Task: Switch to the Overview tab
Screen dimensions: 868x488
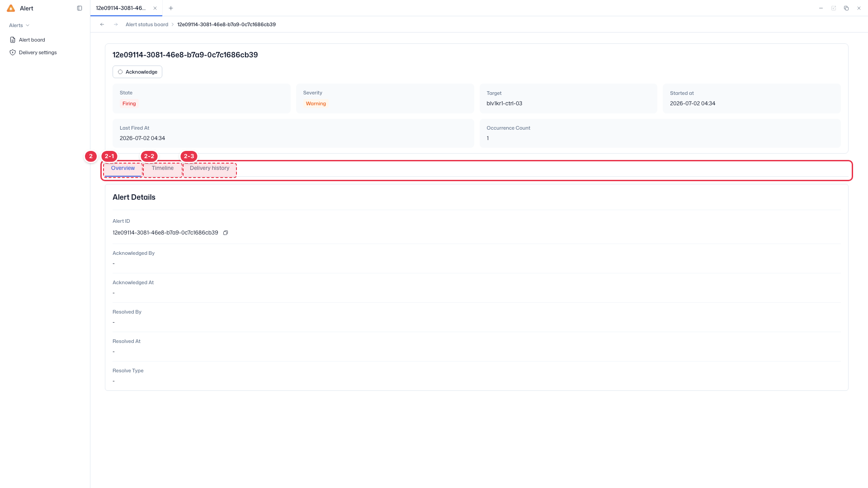Action: [123, 168]
